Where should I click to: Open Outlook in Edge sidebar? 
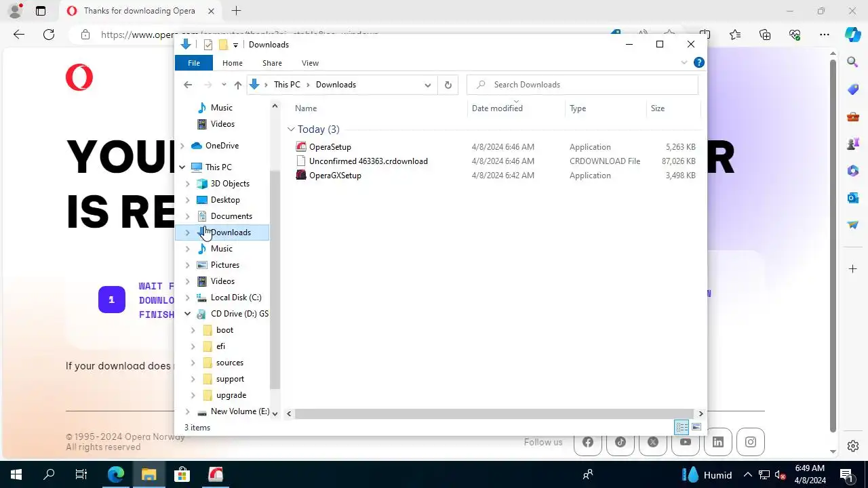pos(853,198)
